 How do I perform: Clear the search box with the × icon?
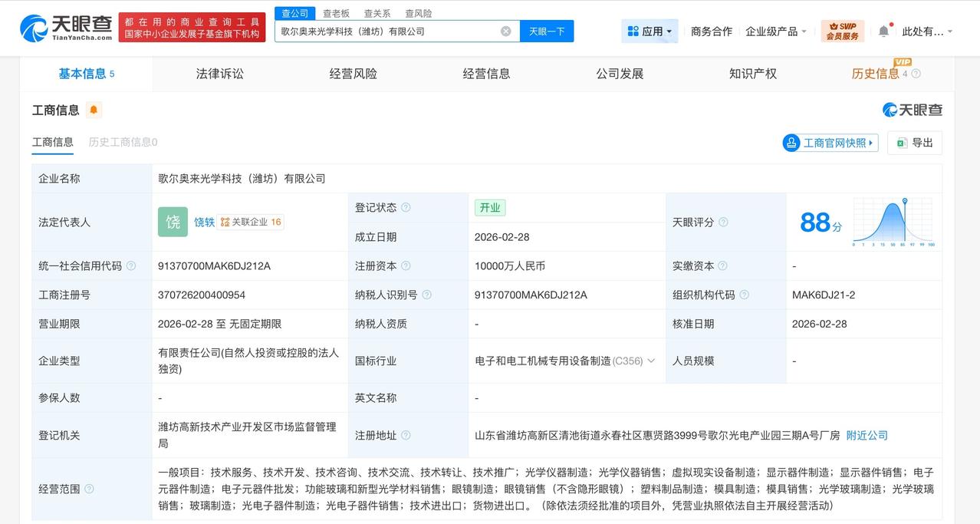click(505, 31)
